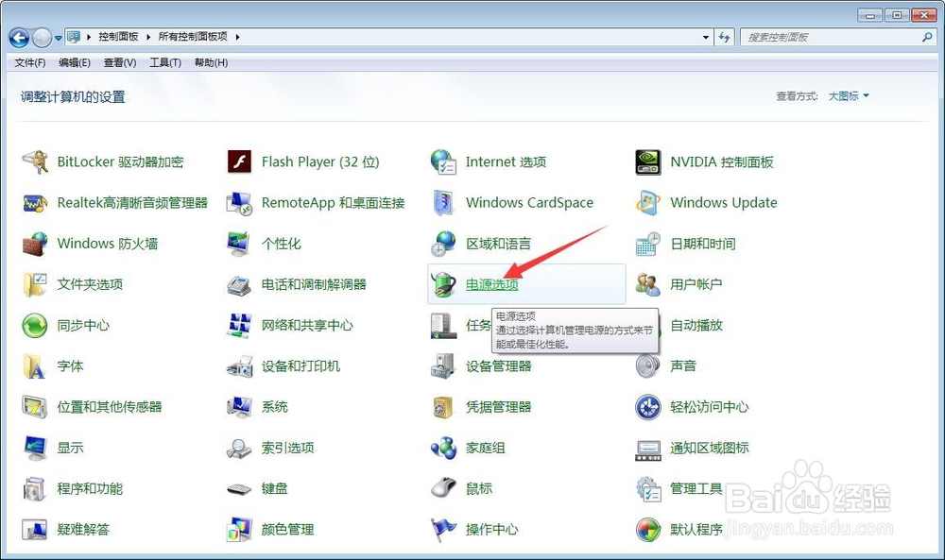Click the search magnifier icon
The width and height of the screenshot is (945, 560).
927,38
